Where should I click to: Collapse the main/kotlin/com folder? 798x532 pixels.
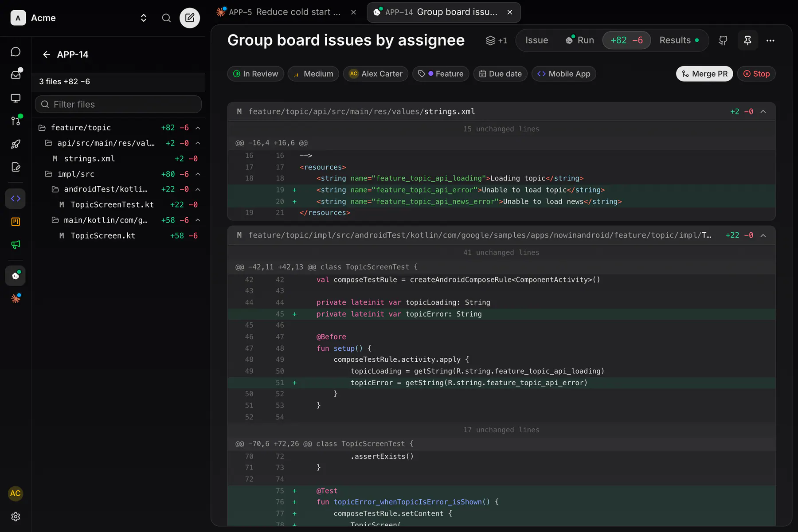(x=198, y=220)
